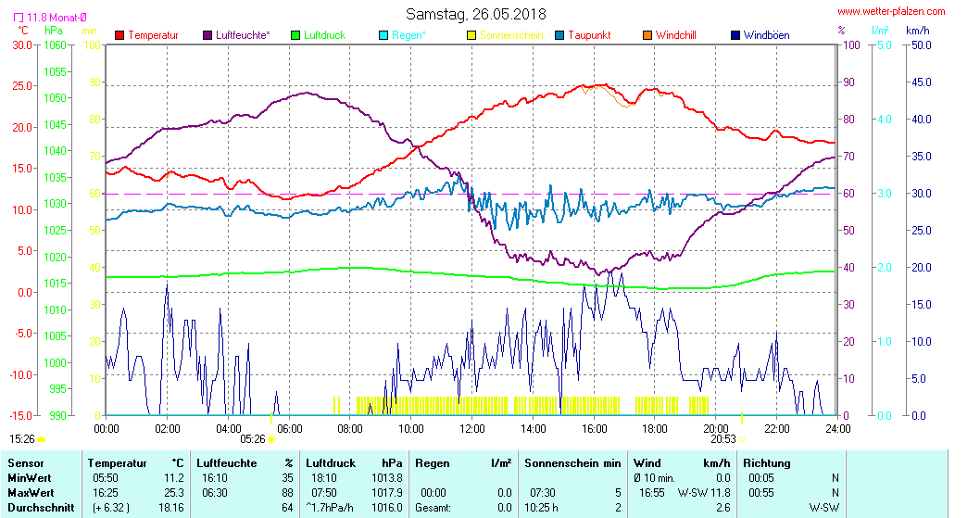This screenshot has height=518, width=980.
Task: Click the average temperature value 18.16
Action: [171, 508]
